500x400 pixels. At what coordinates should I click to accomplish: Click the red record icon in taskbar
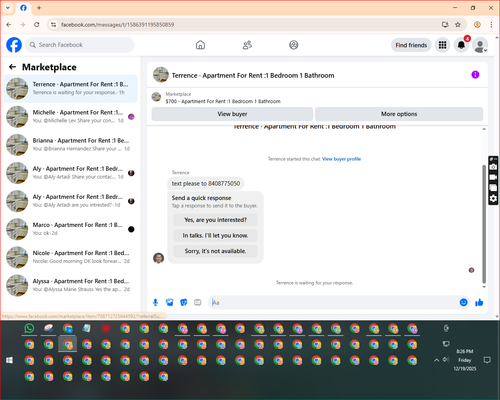click(106, 328)
